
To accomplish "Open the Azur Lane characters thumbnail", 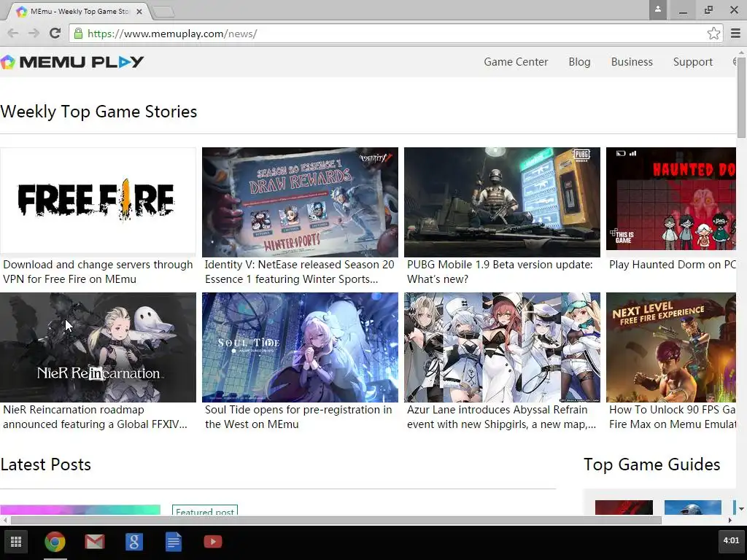I will point(502,348).
